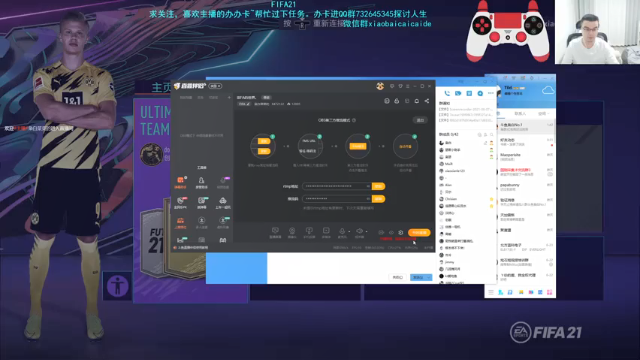Open middle tool in toolbox third row
The height and width of the screenshot is (360, 640).
[x=201, y=222]
